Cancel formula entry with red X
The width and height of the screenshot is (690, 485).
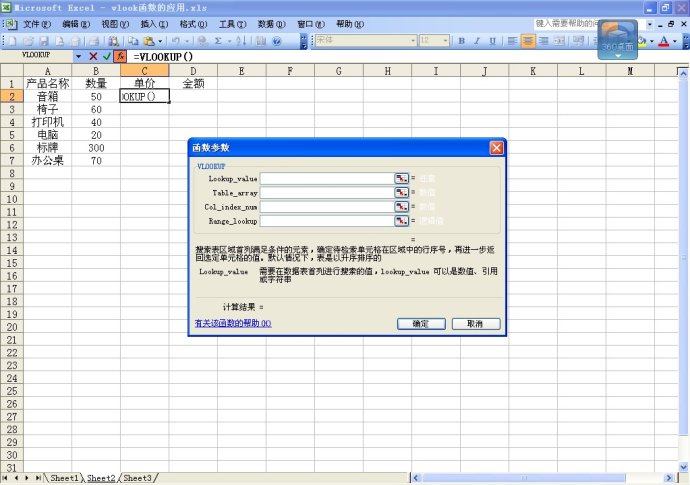[x=93, y=56]
